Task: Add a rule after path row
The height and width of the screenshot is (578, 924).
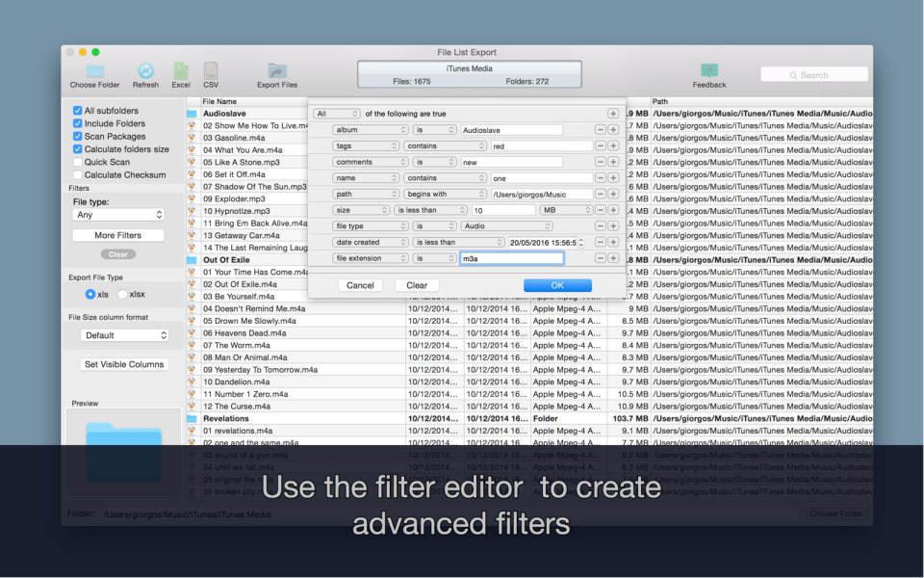Action: click(x=613, y=194)
